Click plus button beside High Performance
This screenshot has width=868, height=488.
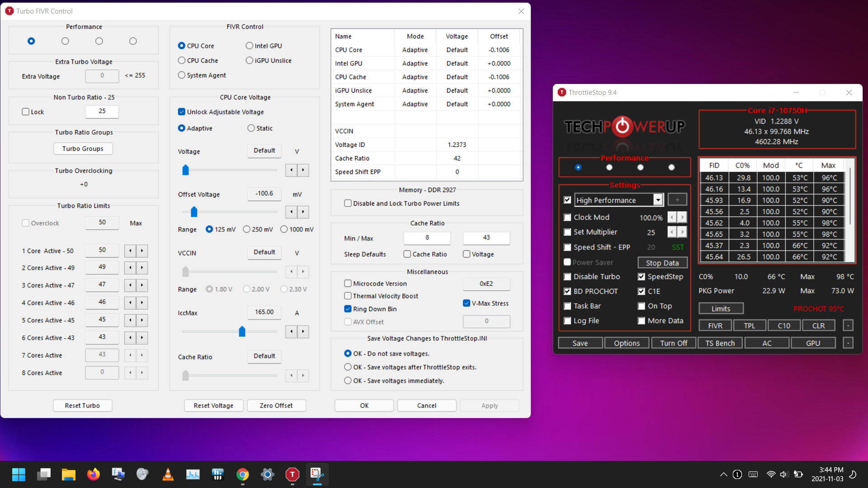coord(677,200)
